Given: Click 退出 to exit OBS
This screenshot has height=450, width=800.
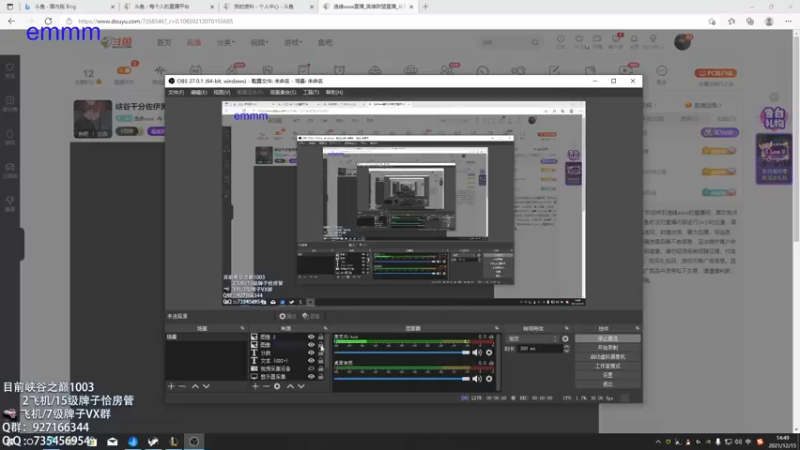Looking at the screenshot, I should (608, 384).
